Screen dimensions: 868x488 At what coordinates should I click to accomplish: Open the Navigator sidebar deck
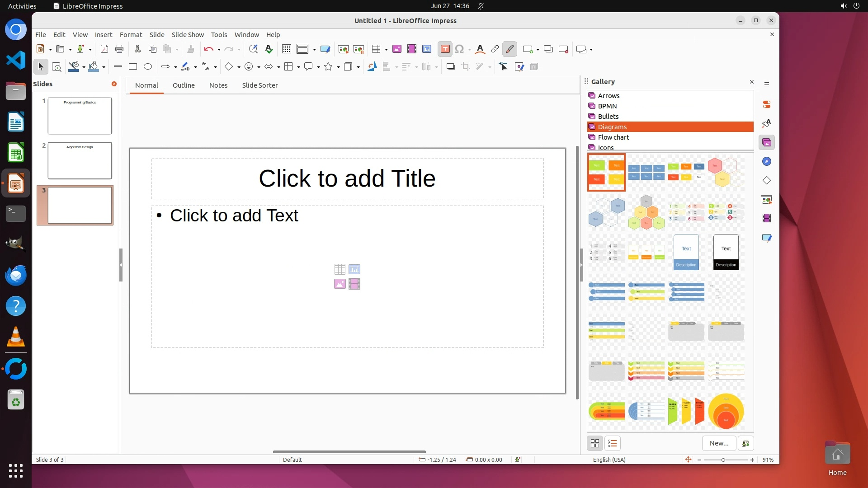(x=767, y=162)
